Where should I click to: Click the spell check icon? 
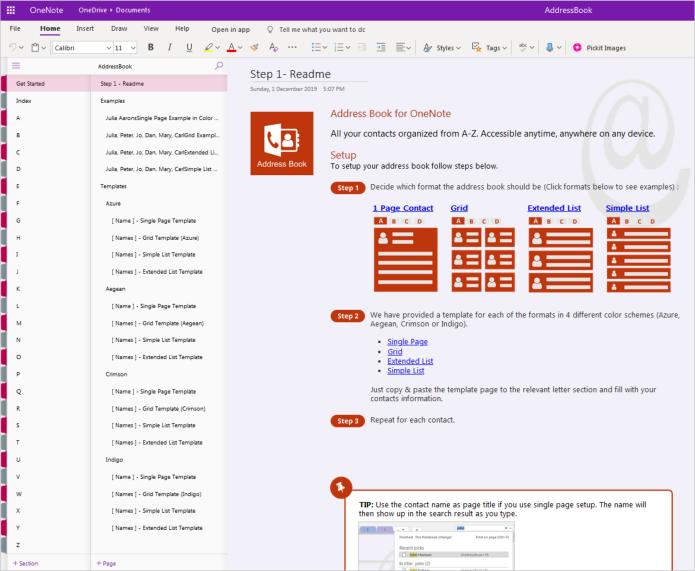pos(523,47)
